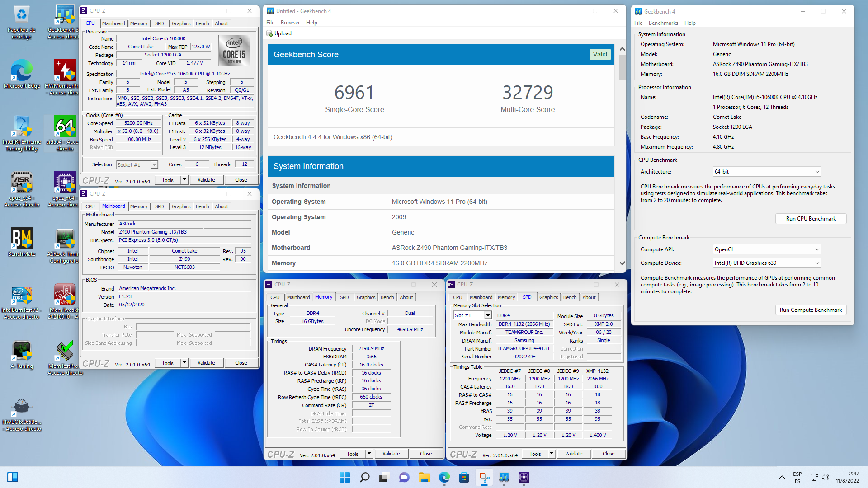Open Tools dropdown arrow in Memory window
868x488 pixels.
(x=369, y=454)
